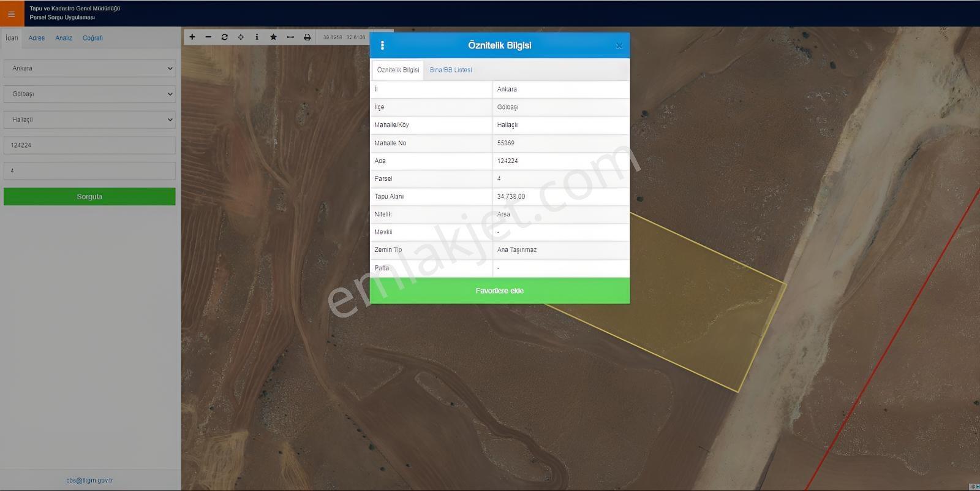
Task: Select the Öznitelik Bilgisi tab in dialog
Action: coord(398,70)
